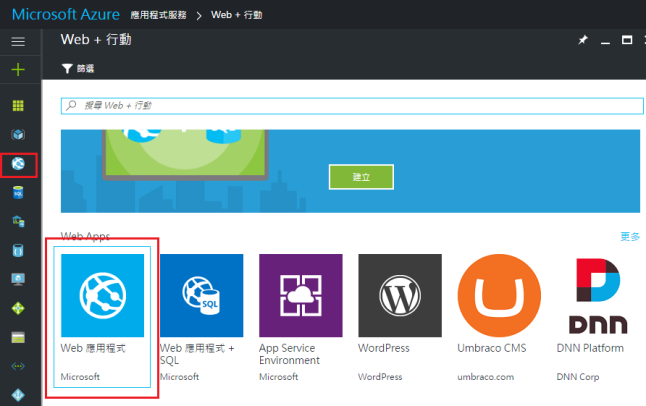Pin the Web + 行動 blade
The image size is (646, 406).
click(583, 40)
